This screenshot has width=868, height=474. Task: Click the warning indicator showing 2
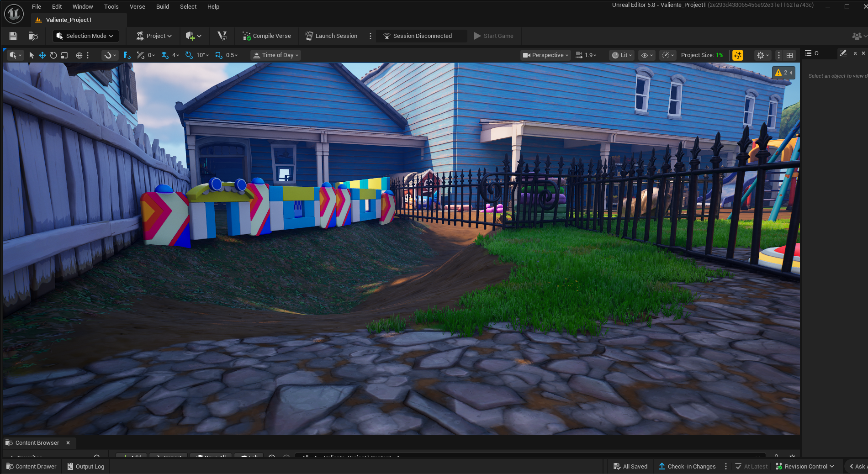coord(783,73)
